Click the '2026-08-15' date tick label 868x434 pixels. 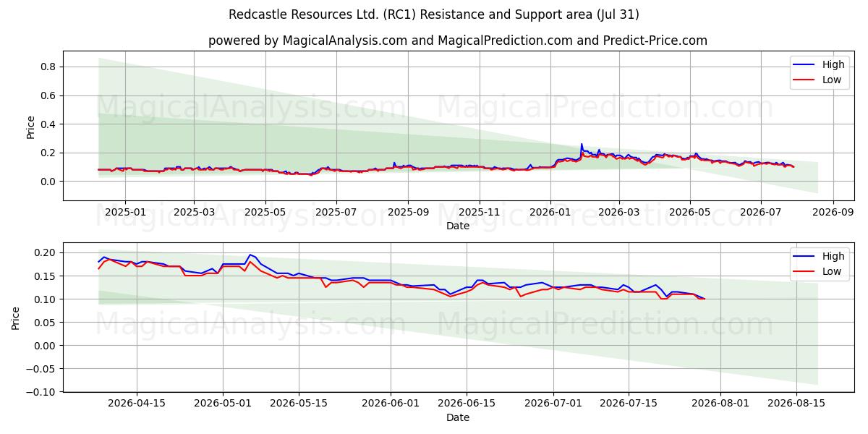pos(796,404)
